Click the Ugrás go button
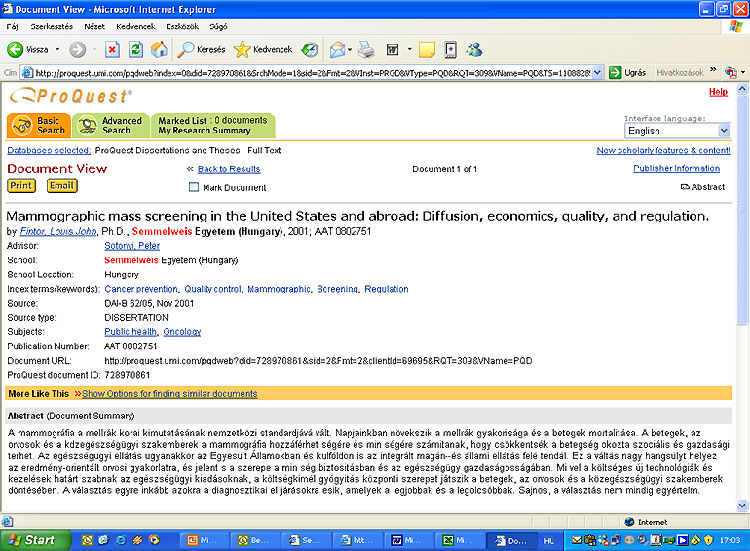750x551 pixels. click(x=628, y=73)
